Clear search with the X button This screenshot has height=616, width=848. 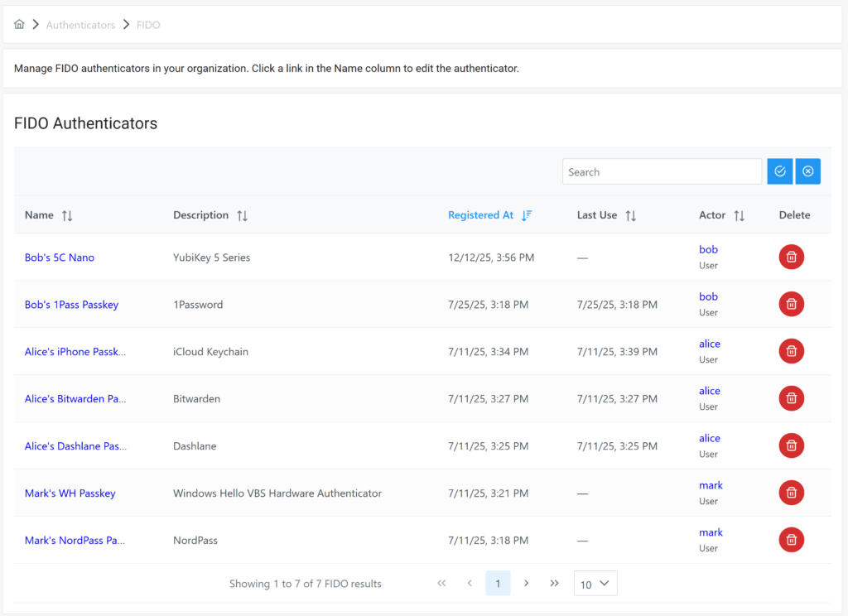coord(808,171)
